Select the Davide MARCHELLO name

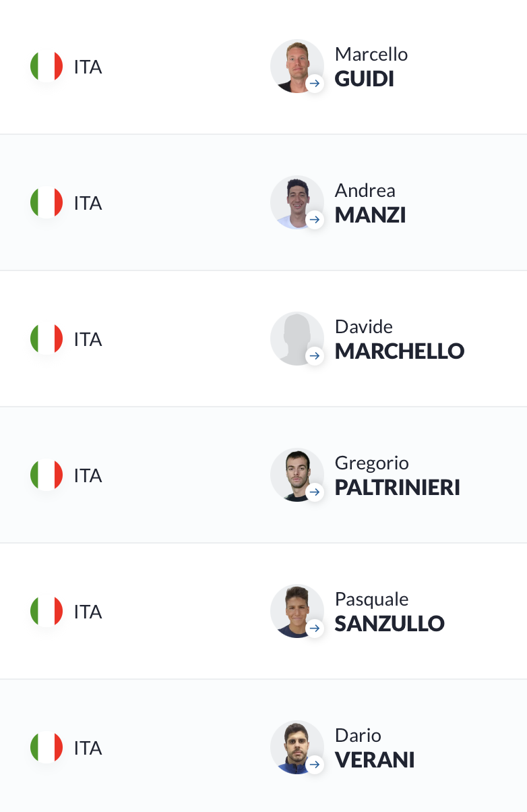coord(400,339)
